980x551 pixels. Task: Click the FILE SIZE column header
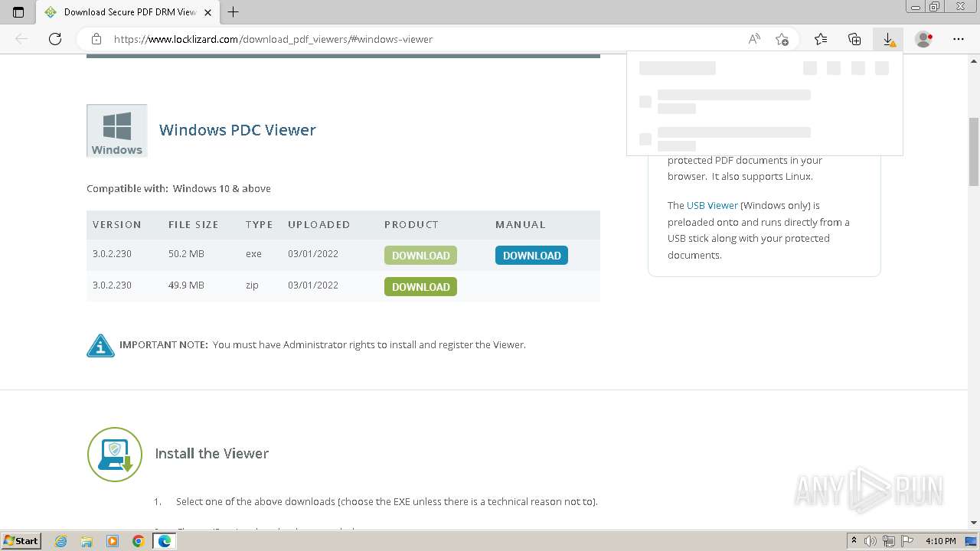[x=194, y=225]
